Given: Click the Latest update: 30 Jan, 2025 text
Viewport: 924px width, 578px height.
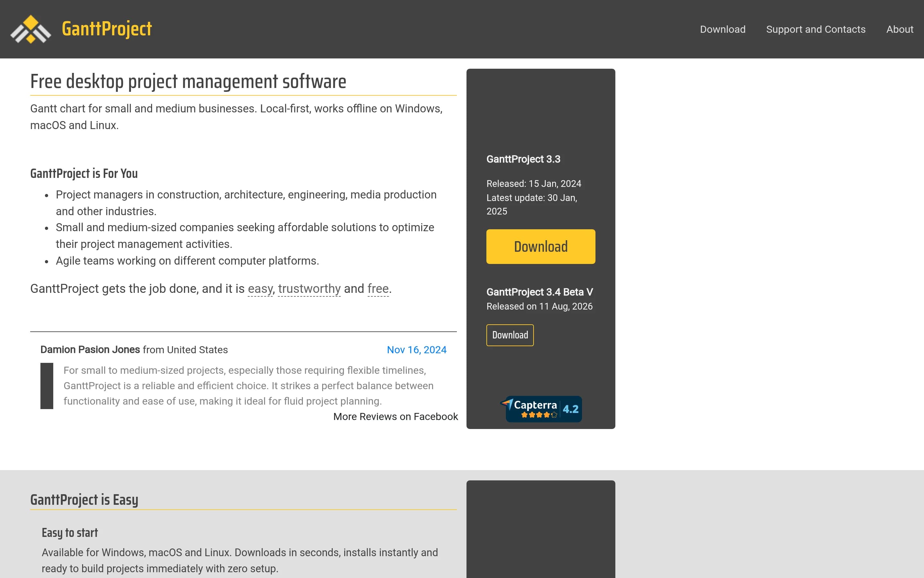Looking at the screenshot, I should click(532, 205).
